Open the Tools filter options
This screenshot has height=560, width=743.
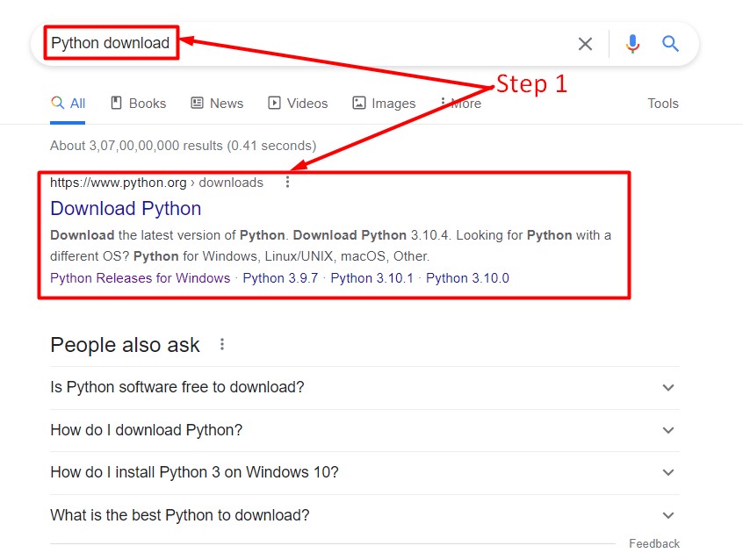pyautogui.click(x=663, y=104)
